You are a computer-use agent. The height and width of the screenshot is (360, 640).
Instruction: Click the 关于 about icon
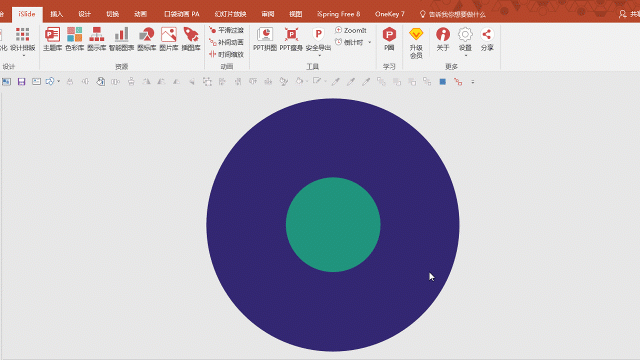coord(443,39)
